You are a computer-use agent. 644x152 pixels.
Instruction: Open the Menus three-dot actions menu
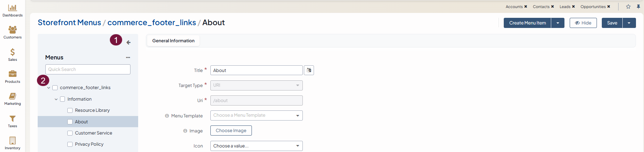[128, 57]
